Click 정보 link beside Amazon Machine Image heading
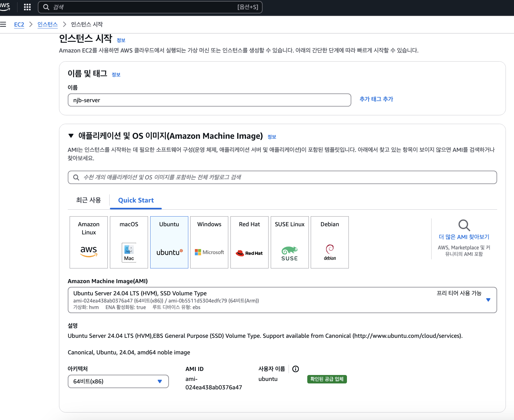This screenshot has width=514, height=420. [x=272, y=137]
